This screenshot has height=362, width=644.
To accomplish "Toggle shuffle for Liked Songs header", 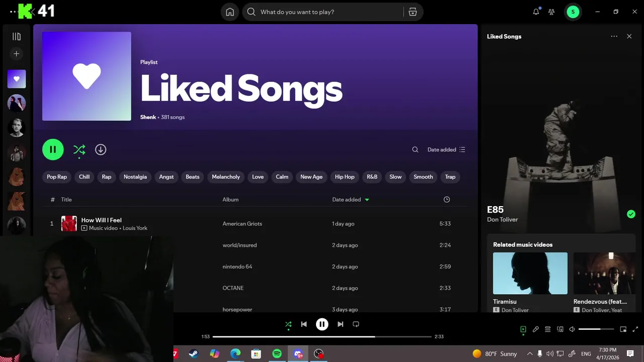I will pyautogui.click(x=79, y=149).
